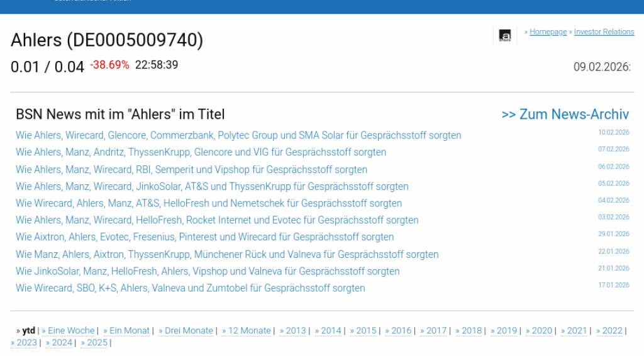Viewport: 644px width, 356px height.
Task: Open news article mentioning SBO, K+S and Zumtobel
Action: click(190, 288)
